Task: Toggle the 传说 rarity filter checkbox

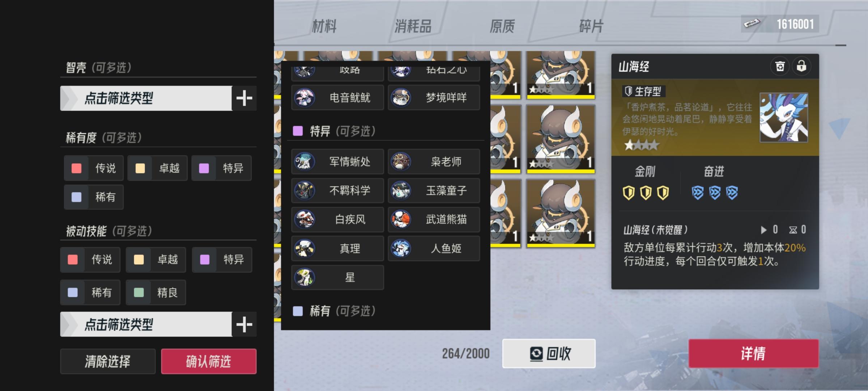Action: tap(94, 168)
